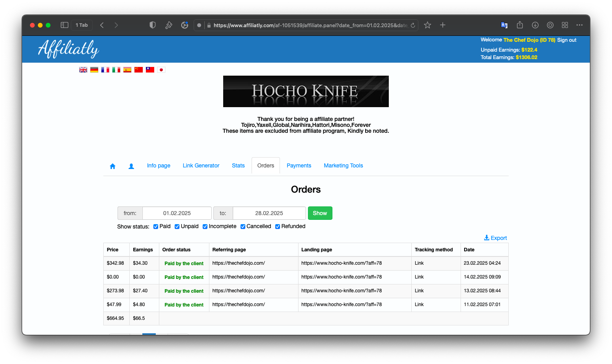
Task: Select the Orders tab
Action: (266, 165)
